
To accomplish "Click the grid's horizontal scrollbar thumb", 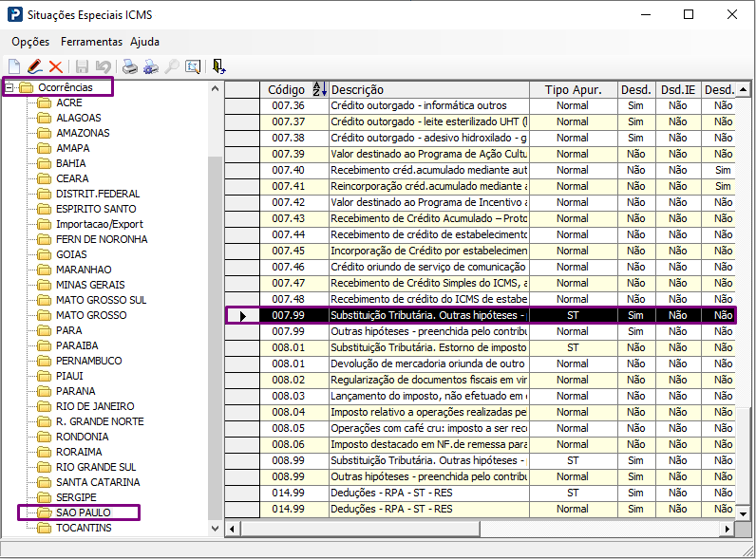I will [361, 529].
